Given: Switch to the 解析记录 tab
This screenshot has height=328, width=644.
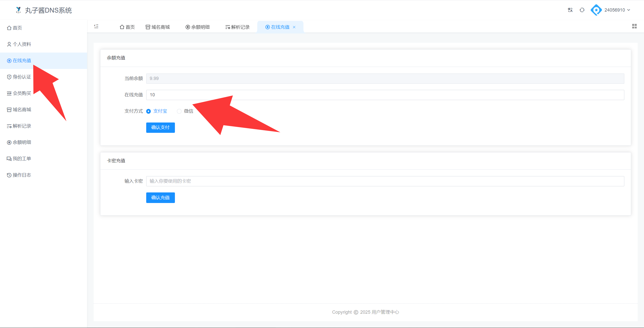Looking at the screenshot, I should tap(237, 27).
